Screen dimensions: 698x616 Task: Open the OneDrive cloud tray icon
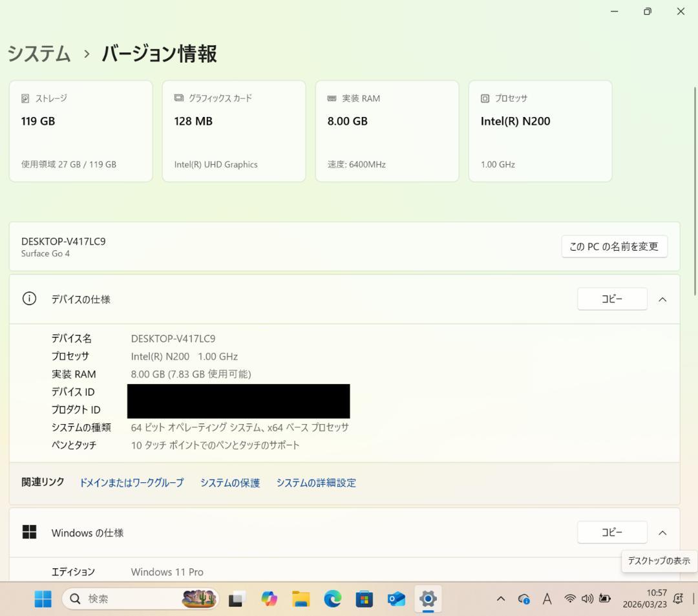click(523, 599)
